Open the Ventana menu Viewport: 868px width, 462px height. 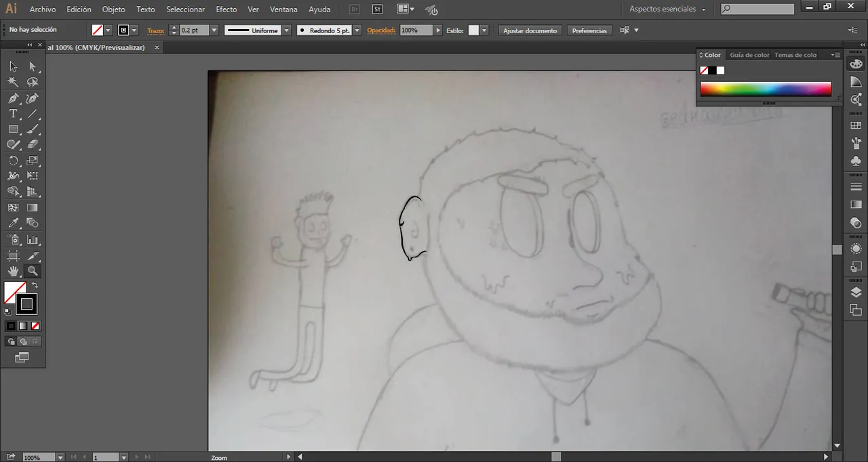pyautogui.click(x=283, y=9)
